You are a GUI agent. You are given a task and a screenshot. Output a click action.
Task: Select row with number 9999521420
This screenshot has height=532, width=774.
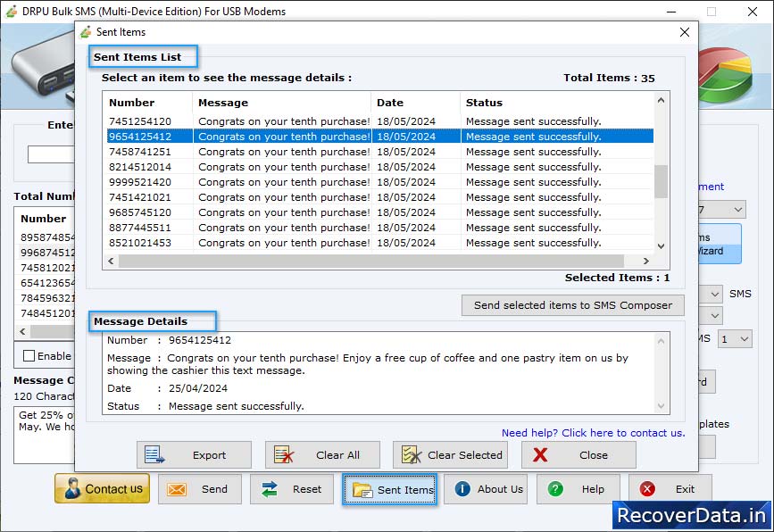380,182
